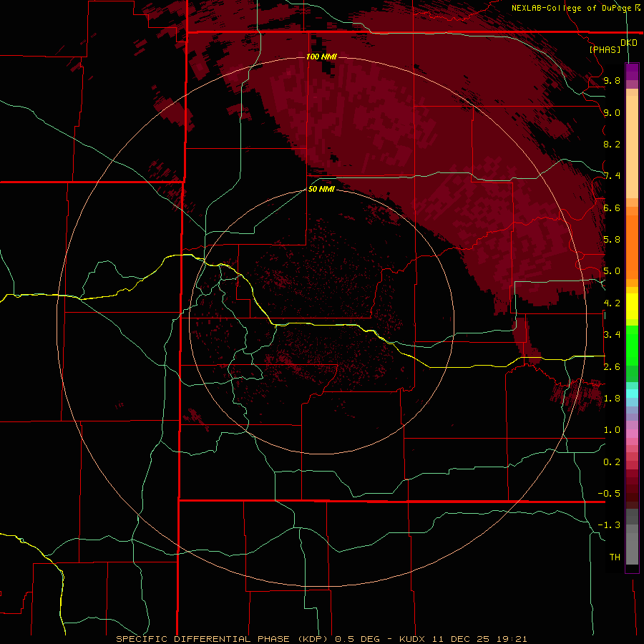644x644 pixels.
Task: Click the 2.6 legend value
Action: [612, 367]
